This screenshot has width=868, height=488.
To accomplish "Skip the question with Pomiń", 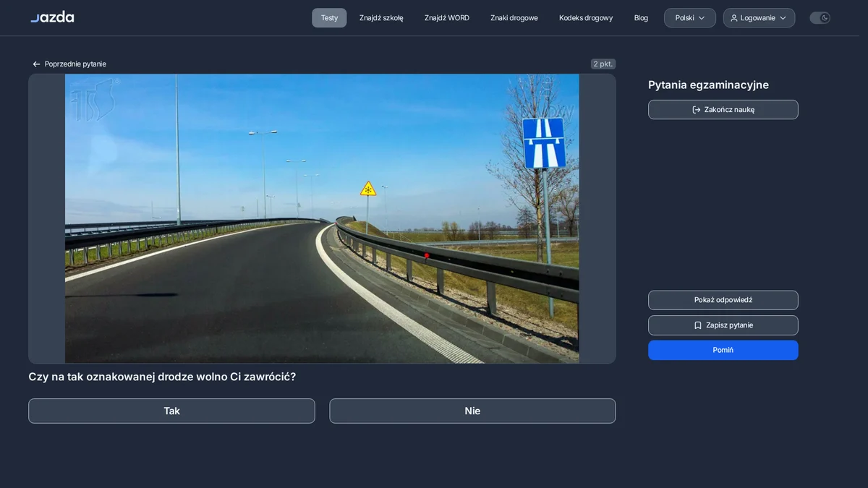I will pos(723,350).
